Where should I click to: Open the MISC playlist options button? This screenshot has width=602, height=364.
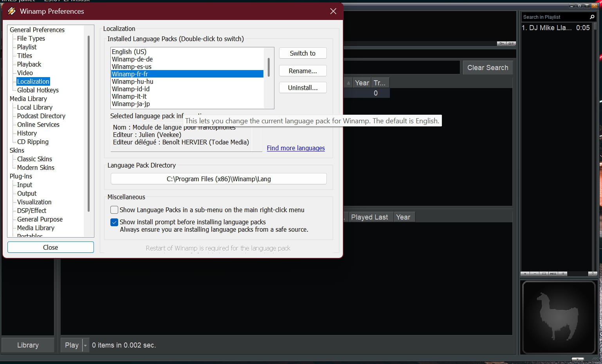tap(553, 274)
